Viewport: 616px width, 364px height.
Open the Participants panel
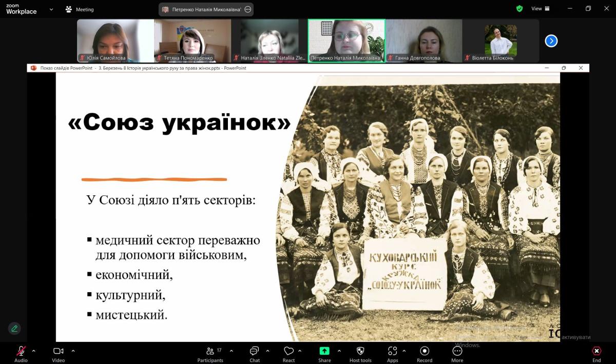click(210, 351)
